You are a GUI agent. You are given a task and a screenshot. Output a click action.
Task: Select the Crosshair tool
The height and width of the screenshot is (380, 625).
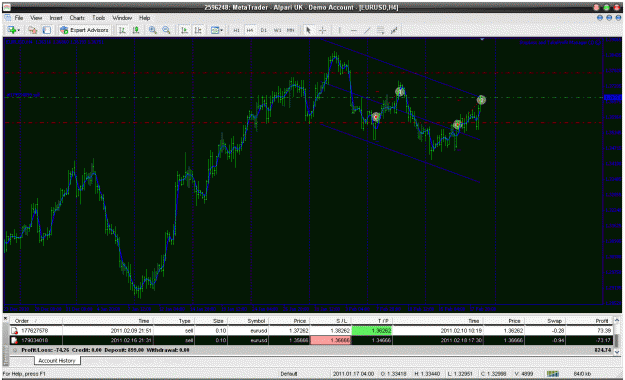[x=322, y=30]
